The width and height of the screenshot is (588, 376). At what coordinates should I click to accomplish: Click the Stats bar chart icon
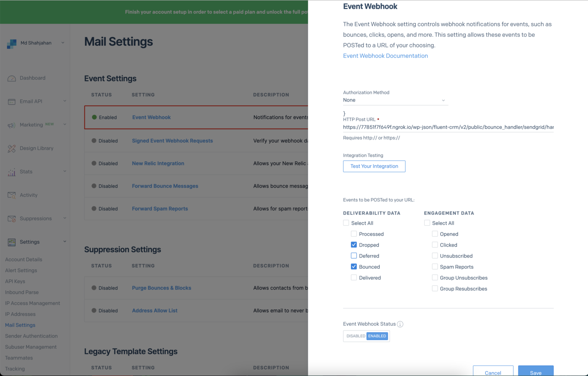(11, 172)
